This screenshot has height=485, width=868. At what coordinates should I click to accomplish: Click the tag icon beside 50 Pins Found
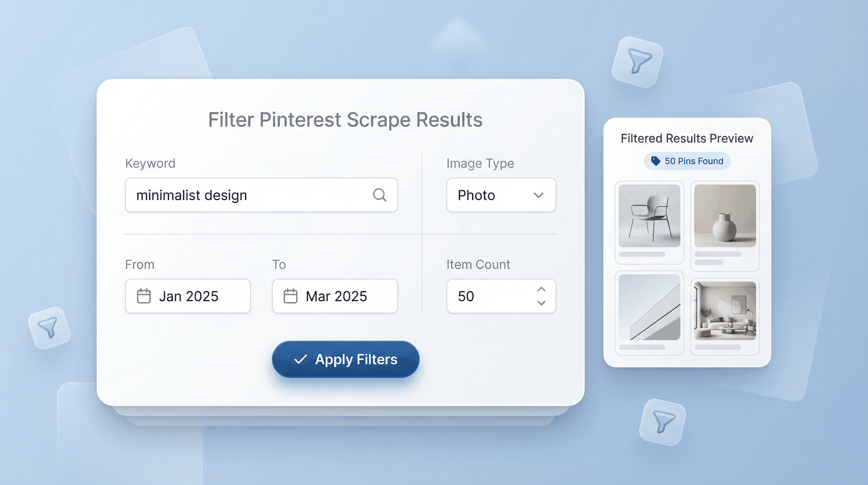(655, 161)
